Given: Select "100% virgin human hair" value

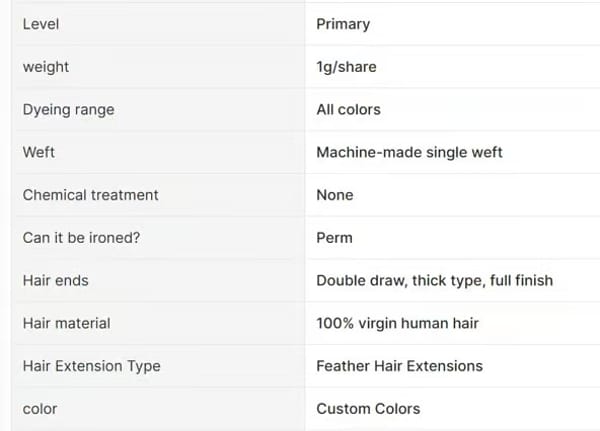Looking at the screenshot, I should (397, 323).
